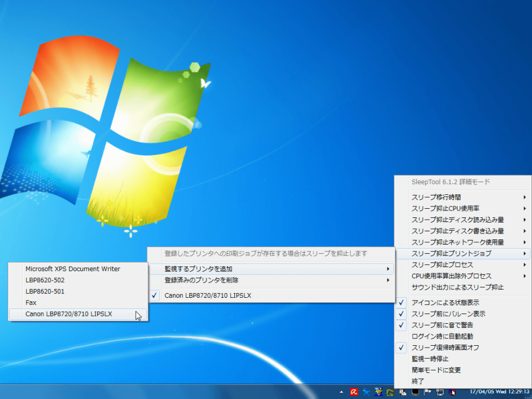
Task: Click the blue running bird tray icon
Action: click(x=366, y=392)
